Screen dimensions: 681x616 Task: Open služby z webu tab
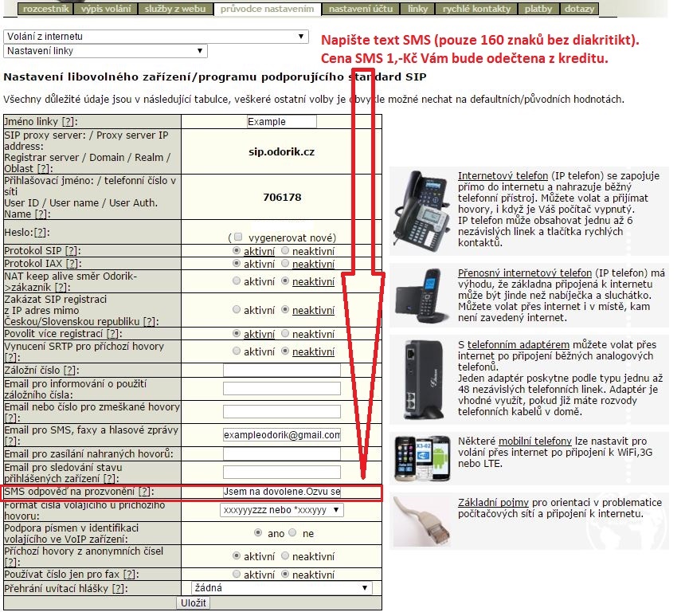175,9
